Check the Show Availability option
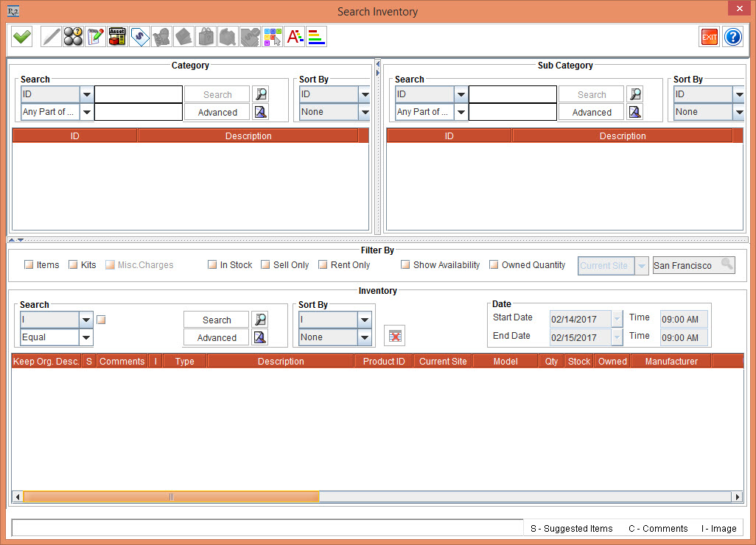756x545 pixels. [x=405, y=265]
